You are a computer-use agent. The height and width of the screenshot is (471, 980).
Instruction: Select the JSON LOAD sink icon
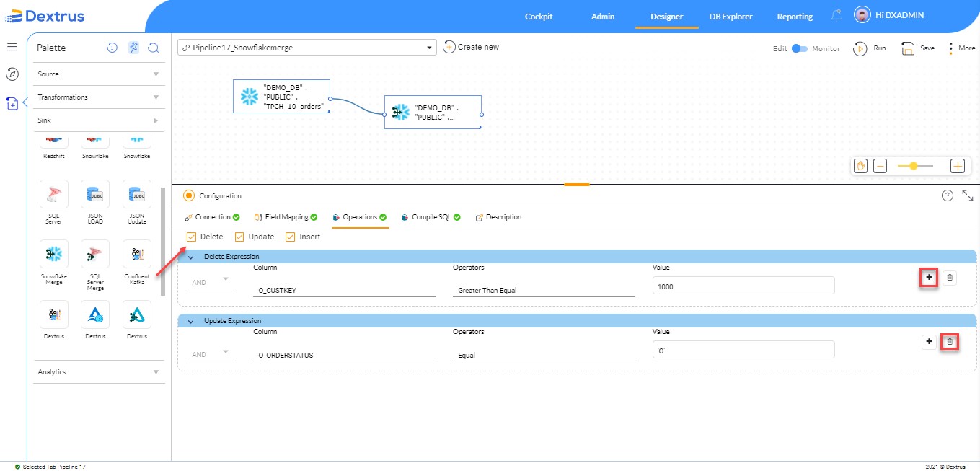pos(95,194)
